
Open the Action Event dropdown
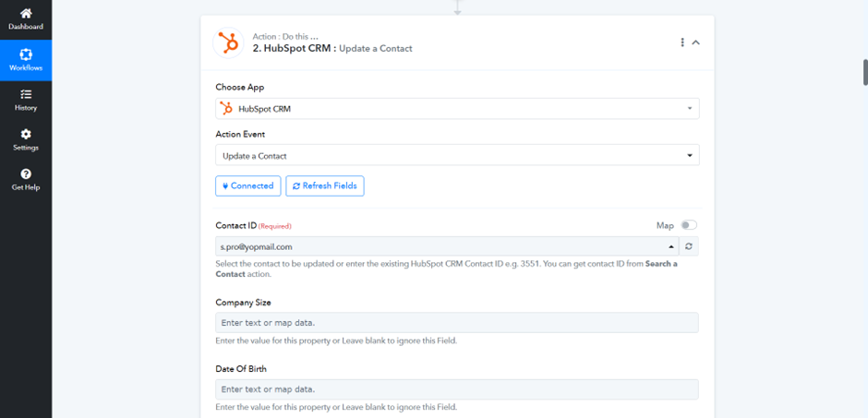pos(457,155)
